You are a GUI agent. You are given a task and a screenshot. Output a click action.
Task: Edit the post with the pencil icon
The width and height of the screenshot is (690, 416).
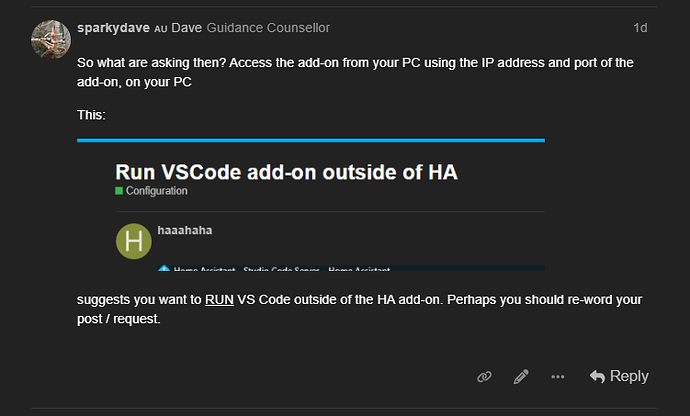point(521,377)
